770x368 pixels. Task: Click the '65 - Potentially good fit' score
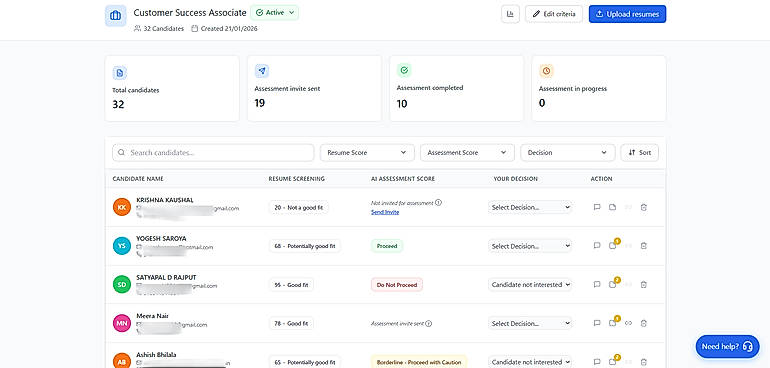pyautogui.click(x=305, y=362)
